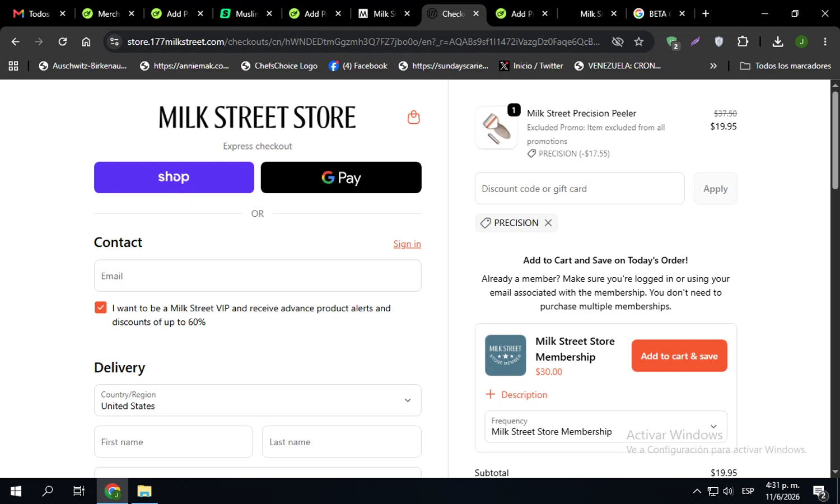Close the active Check tab
Viewport: 840px width, 504px height.
[x=476, y=13]
